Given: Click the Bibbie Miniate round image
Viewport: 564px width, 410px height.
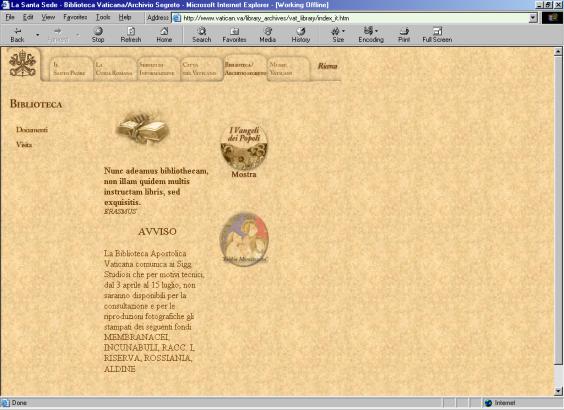Looking at the screenshot, I should [x=244, y=239].
